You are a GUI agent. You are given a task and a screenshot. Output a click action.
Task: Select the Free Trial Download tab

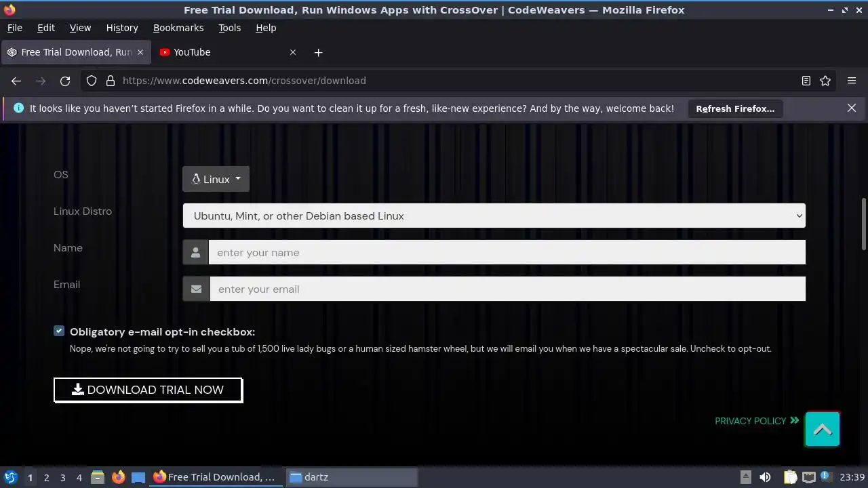point(75,52)
